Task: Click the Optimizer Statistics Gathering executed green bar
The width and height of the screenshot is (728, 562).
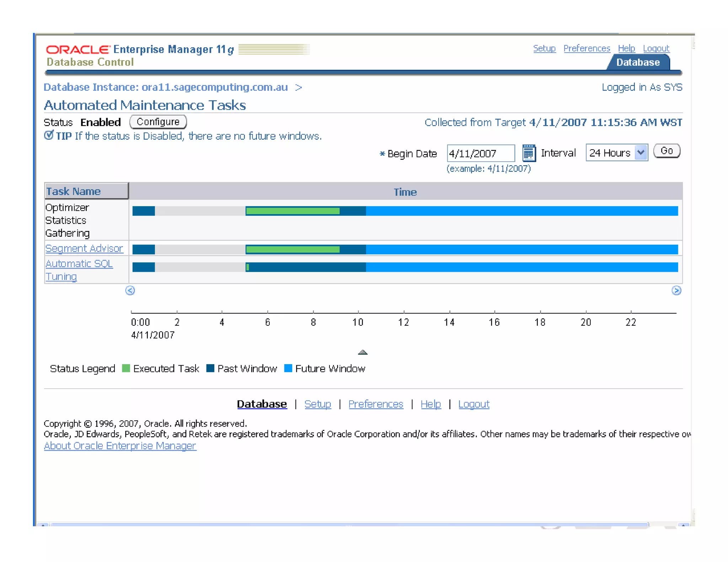Action: [293, 211]
